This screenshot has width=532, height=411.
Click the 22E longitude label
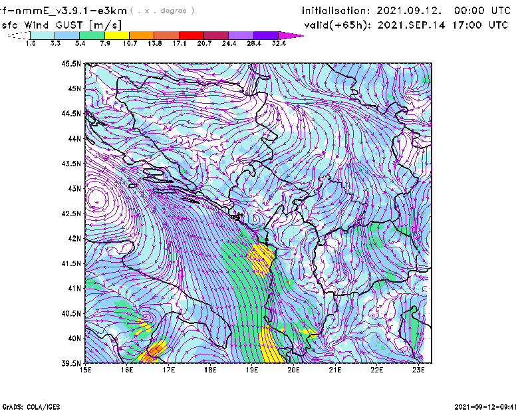376,370
